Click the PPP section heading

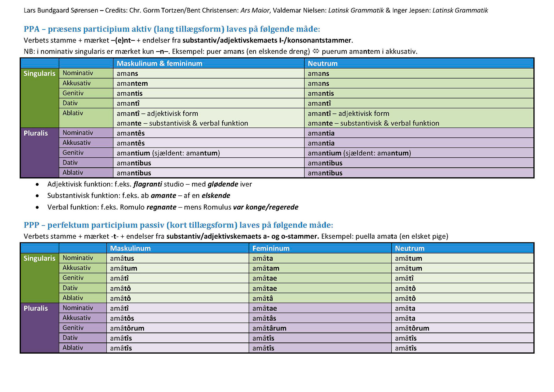[x=178, y=225]
